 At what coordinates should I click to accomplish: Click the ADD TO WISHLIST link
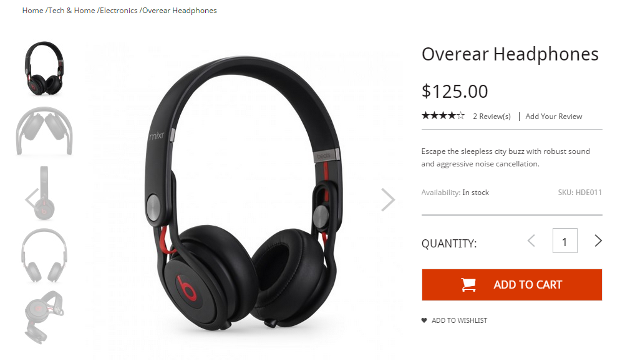(x=459, y=320)
